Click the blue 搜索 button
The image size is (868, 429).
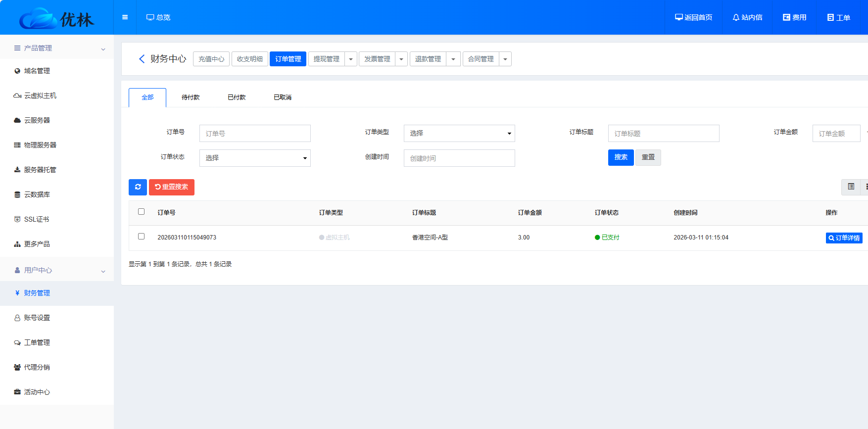(x=621, y=157)
